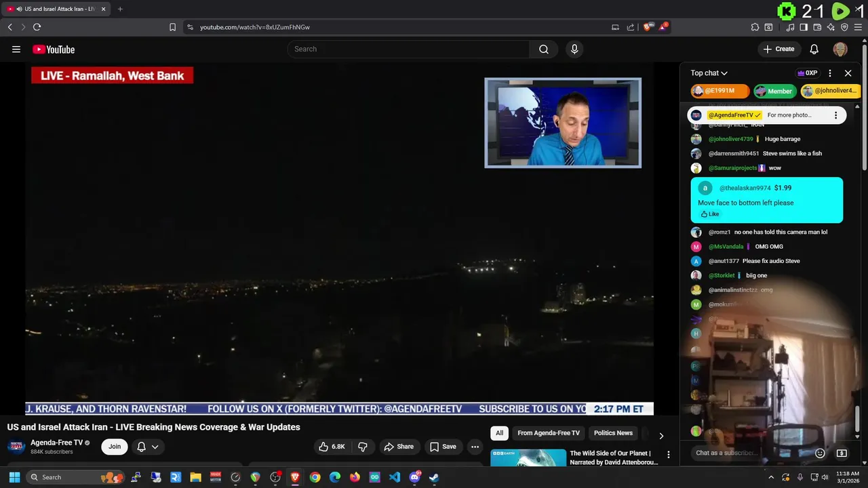868x488 pixels.
Task: Click the browser address bar URL
Action: coord(255,27)
